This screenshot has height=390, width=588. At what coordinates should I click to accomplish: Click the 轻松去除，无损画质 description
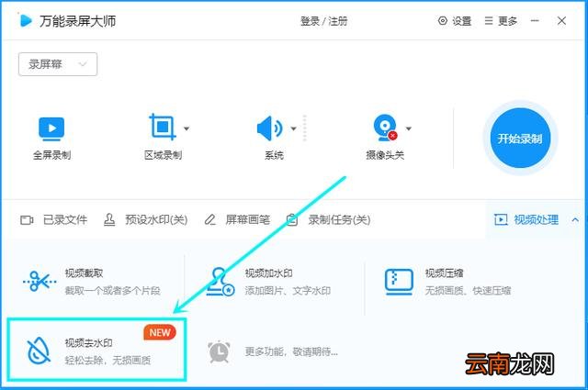tap(107, 360)
